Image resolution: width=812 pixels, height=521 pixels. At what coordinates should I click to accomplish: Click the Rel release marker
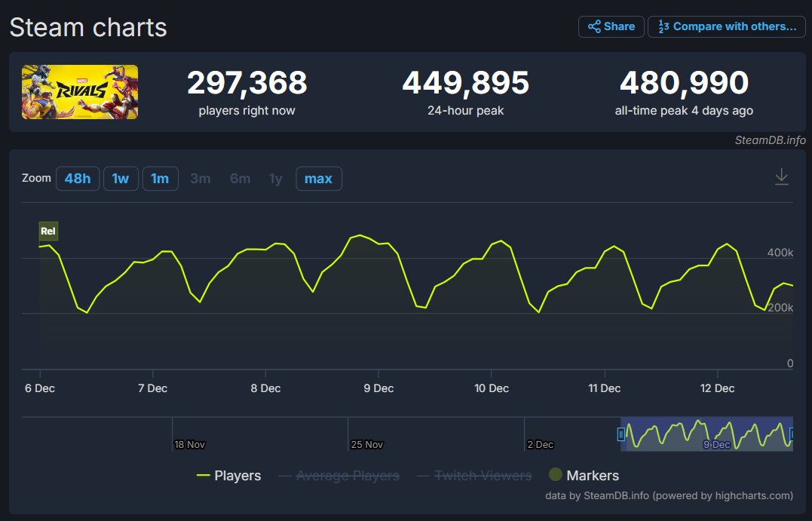click(48, 231)
